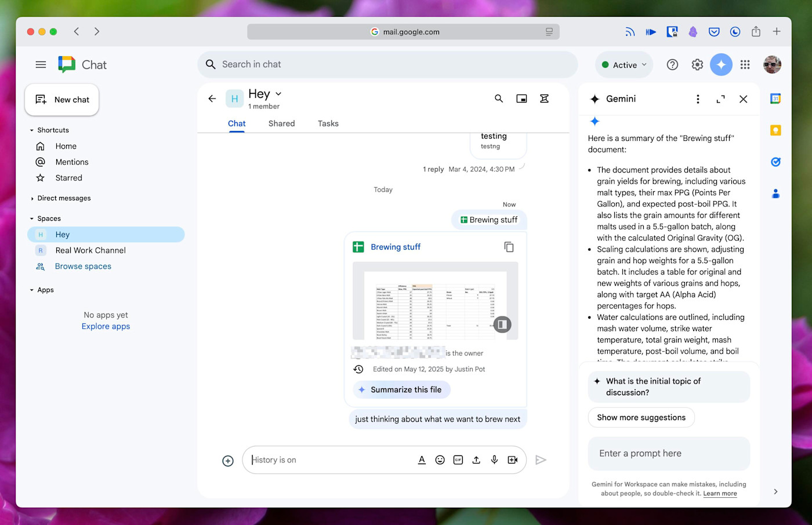
Task: Close the Gemini side panel
Action: click(744, 99)
